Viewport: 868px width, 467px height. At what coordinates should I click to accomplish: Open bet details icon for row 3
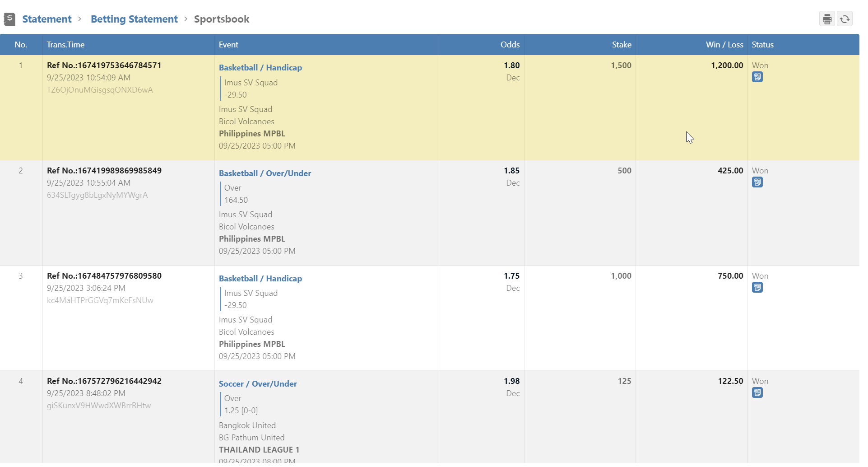click(x=757, y=288)
